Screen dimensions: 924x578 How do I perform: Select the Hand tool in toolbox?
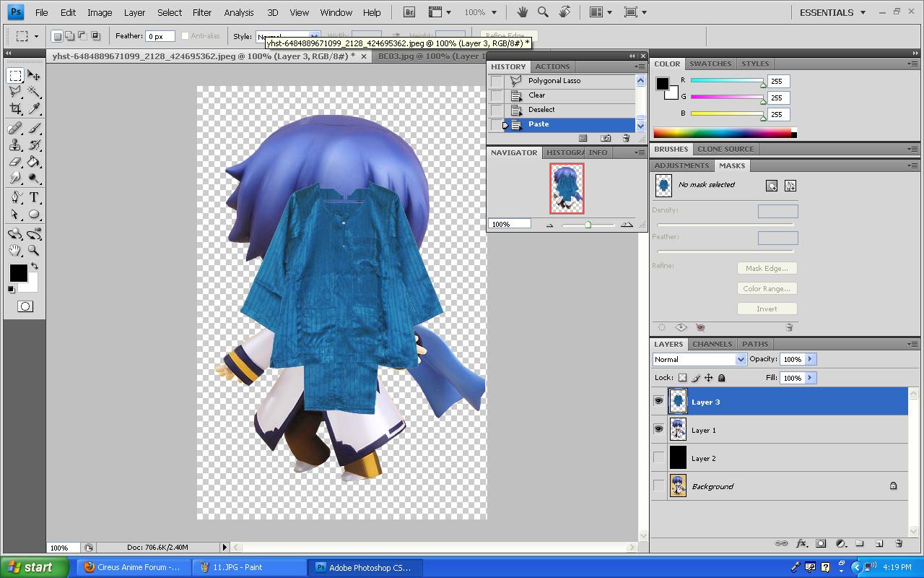[x=15, y=251]
